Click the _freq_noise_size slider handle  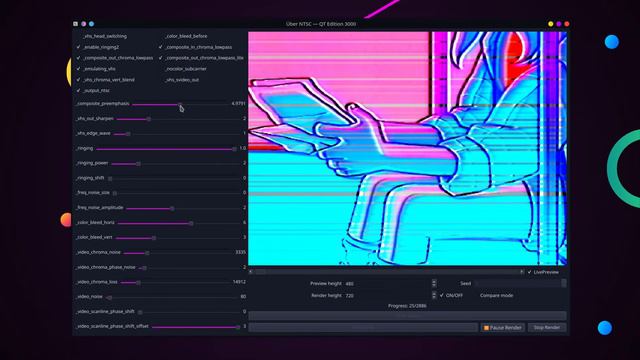click(115, 193)
